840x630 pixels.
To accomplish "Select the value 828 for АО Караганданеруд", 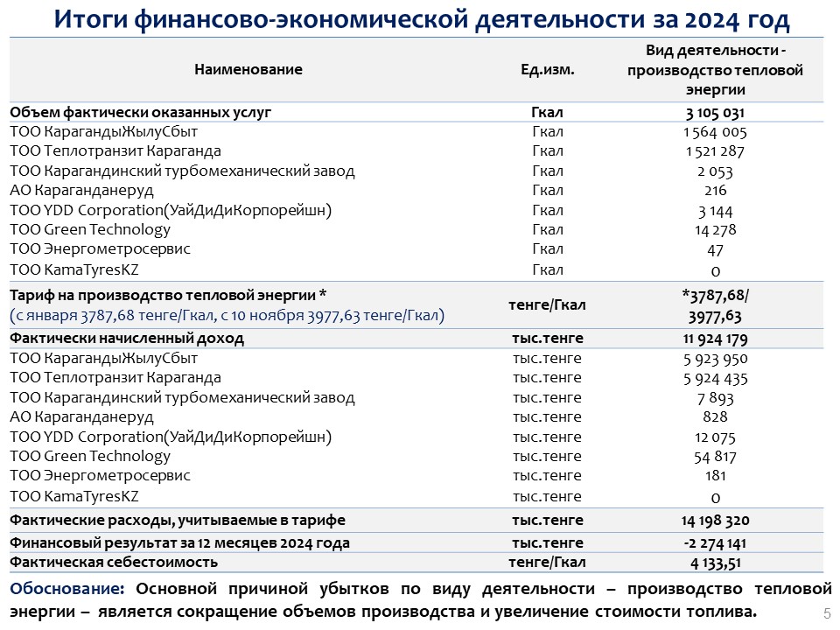I will (715, 416).
